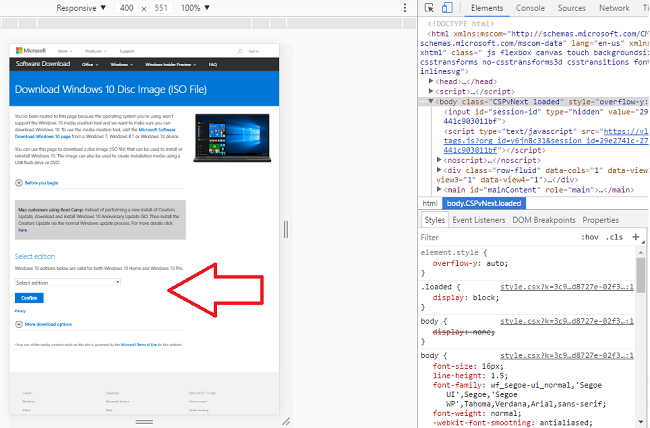The height and width of the screenshot is (428, 650).
Task: Click the inspect element picker icon
Action: click(x=429, y=7)
